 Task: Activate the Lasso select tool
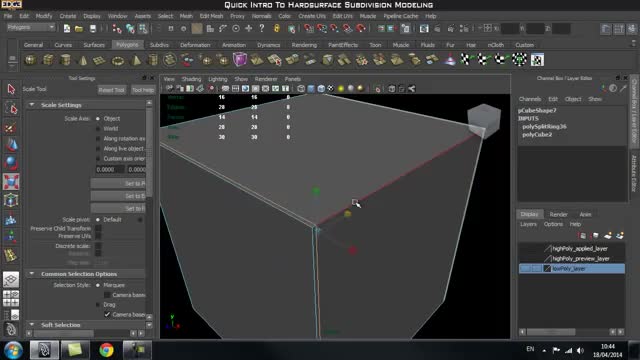11,108
